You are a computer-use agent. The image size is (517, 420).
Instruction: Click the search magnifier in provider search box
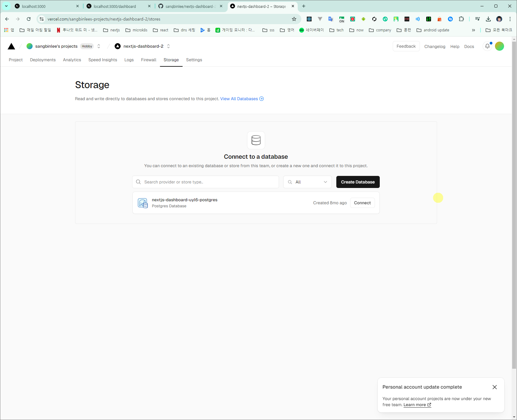click(138, 182)
